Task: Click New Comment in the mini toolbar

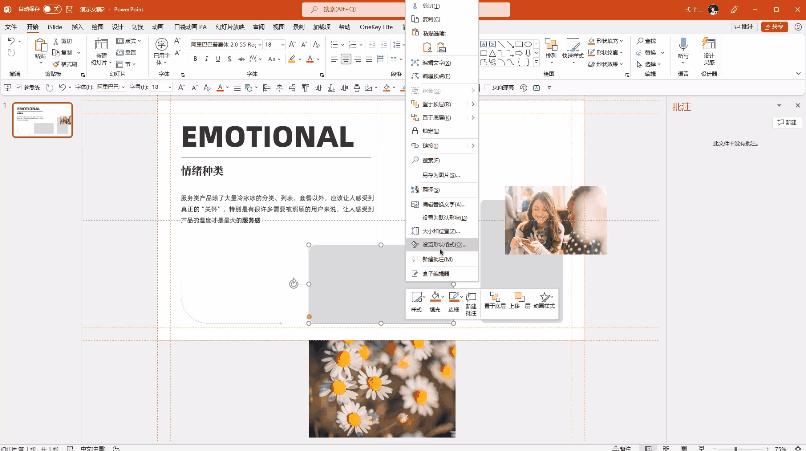Action: point(471,303)
